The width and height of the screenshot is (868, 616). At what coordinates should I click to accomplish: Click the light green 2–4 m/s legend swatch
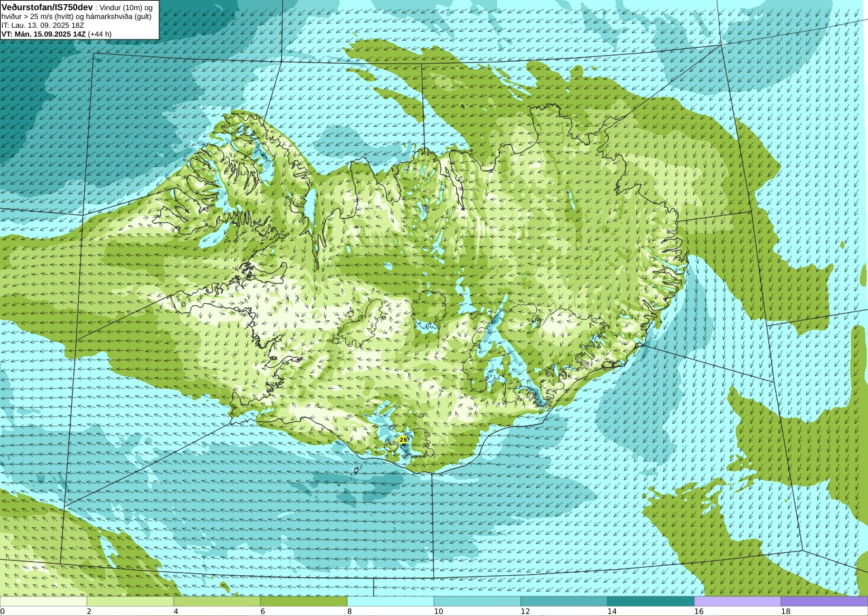(x=130, y=601)
